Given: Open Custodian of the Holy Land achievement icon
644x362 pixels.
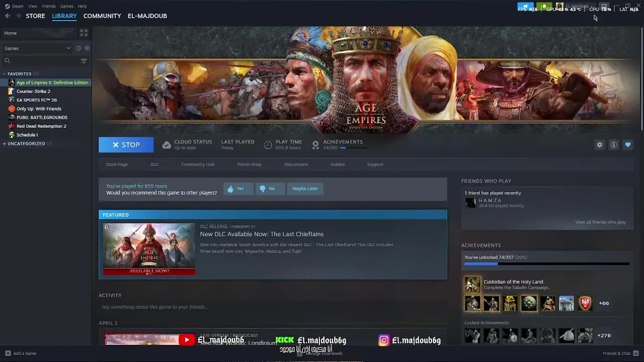Looking at the screenshot, I should pos(472,285).
